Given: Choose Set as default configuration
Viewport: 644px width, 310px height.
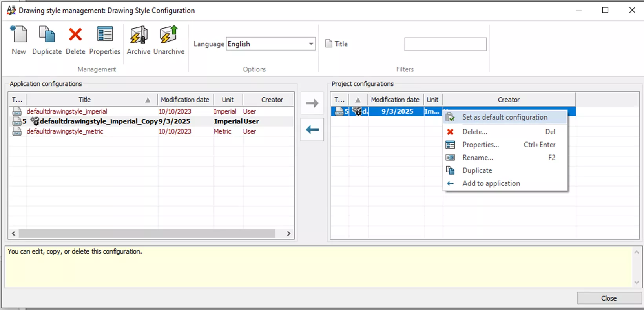Looking at the screenshot, I should [504, 117].
